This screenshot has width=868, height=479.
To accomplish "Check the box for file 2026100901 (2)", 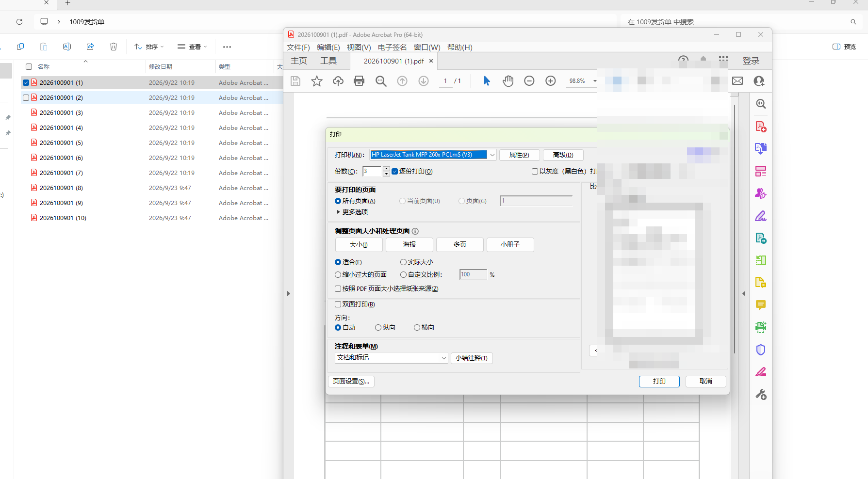I will (x=26, y=97).
